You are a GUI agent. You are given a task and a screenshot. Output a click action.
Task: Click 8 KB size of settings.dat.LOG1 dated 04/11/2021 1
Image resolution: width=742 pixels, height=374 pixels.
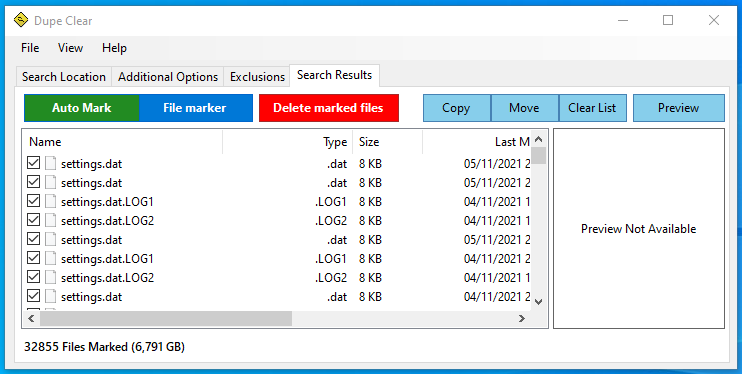tap(370, 202)
